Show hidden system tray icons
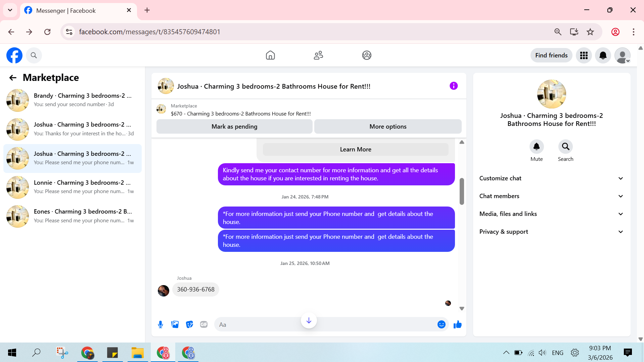The image size is (644, 362). pyautogui.click(x=506, y=353)
